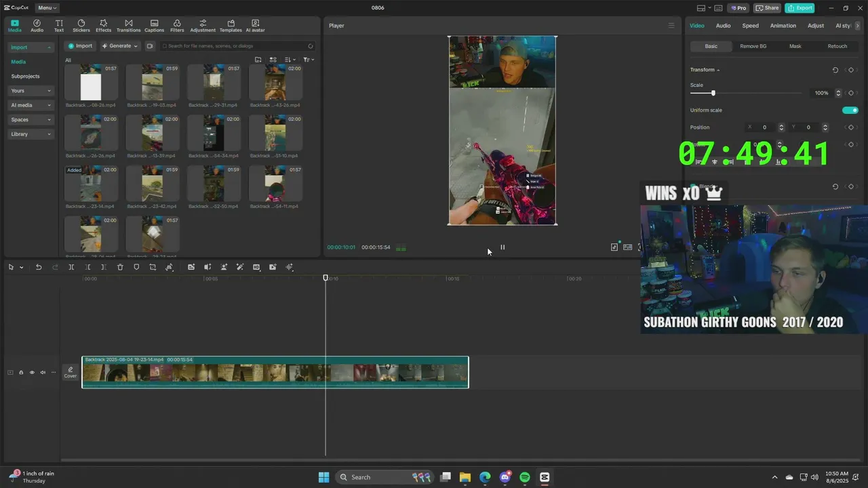This screenshot has width=868, height=488.
Task: Adjust the Scale slider handle
Action: point(713,93)
